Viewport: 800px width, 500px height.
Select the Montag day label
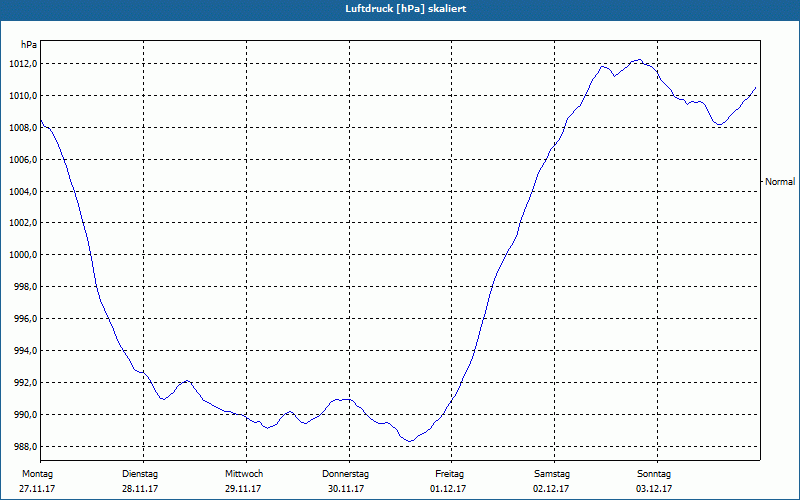coord(37,474)
